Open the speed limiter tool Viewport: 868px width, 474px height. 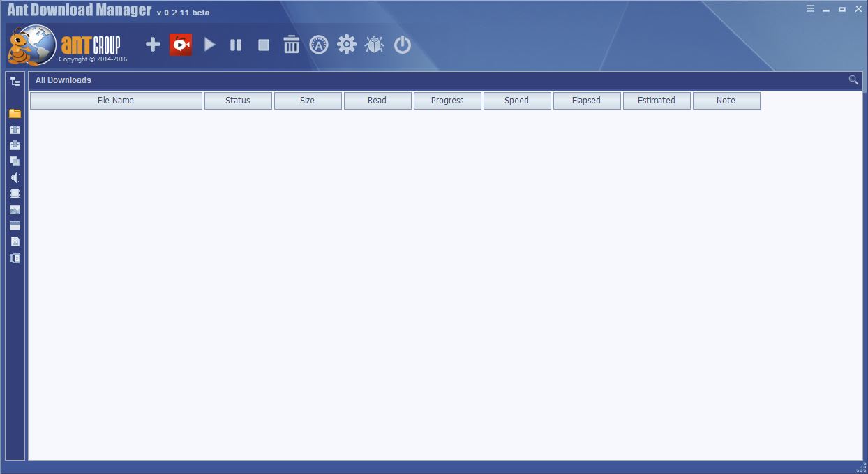click(x=319, y=44)
